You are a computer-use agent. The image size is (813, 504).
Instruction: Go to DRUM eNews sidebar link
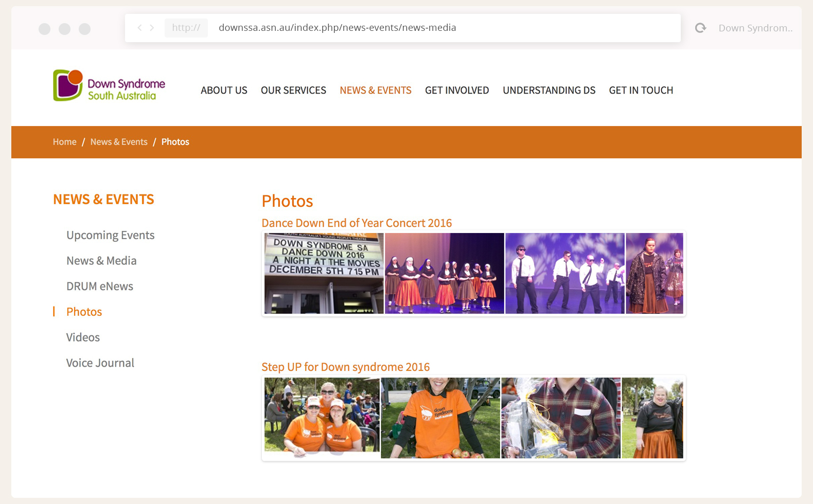coord(99,286)
